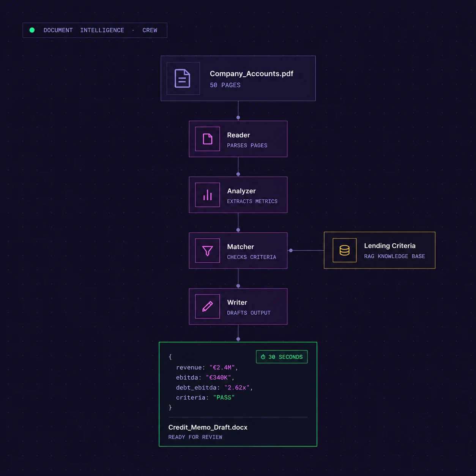The image size is (476, 476).
Task: Click the EXTRACTS METRICS subtitle
Action: [252, 201]
